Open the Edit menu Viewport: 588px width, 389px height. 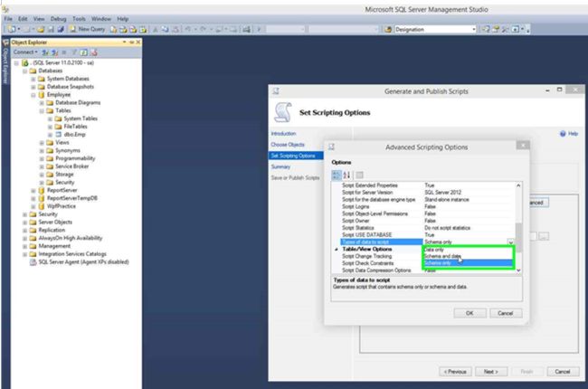(23, 19)
